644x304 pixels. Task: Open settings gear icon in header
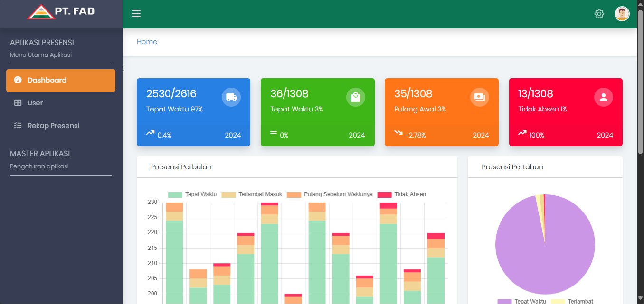coord(599,14)
